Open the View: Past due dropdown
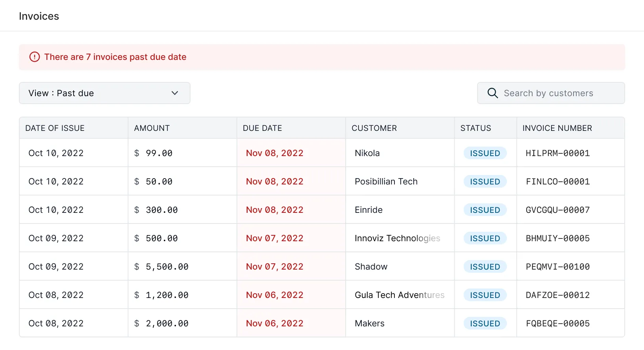This screenshot has width=644, height=350. 104,93
